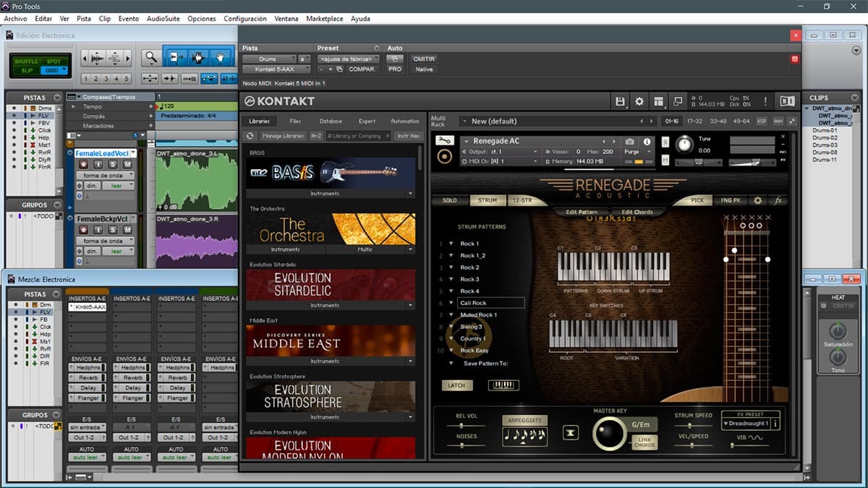Open Dreadnaught 1 FX preset dropdown
868x488 pixels.
(x=745, y=424)
